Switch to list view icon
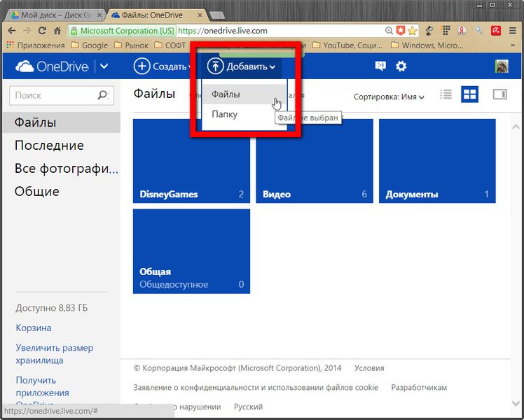 point(446,94)
